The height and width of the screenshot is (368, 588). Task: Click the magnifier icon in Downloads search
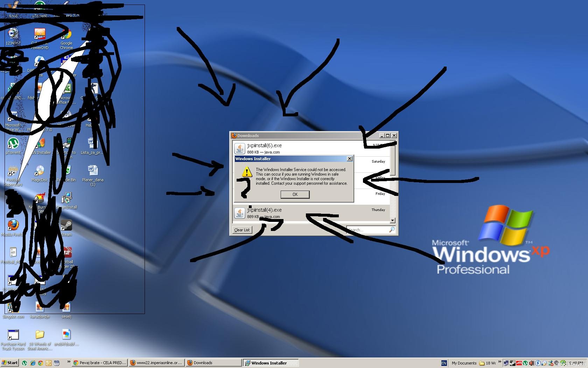(392, 230)
